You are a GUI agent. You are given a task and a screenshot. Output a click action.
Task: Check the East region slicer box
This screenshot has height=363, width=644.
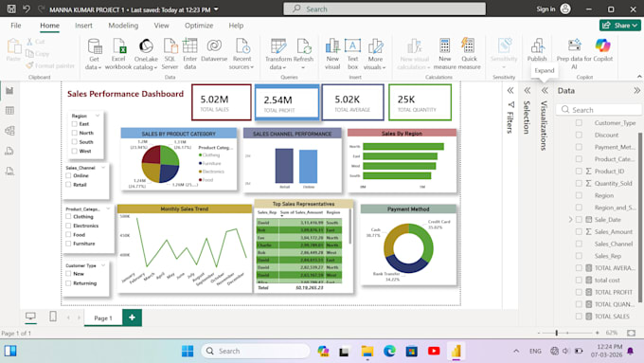pyautogui.click(x=74, y=124)
